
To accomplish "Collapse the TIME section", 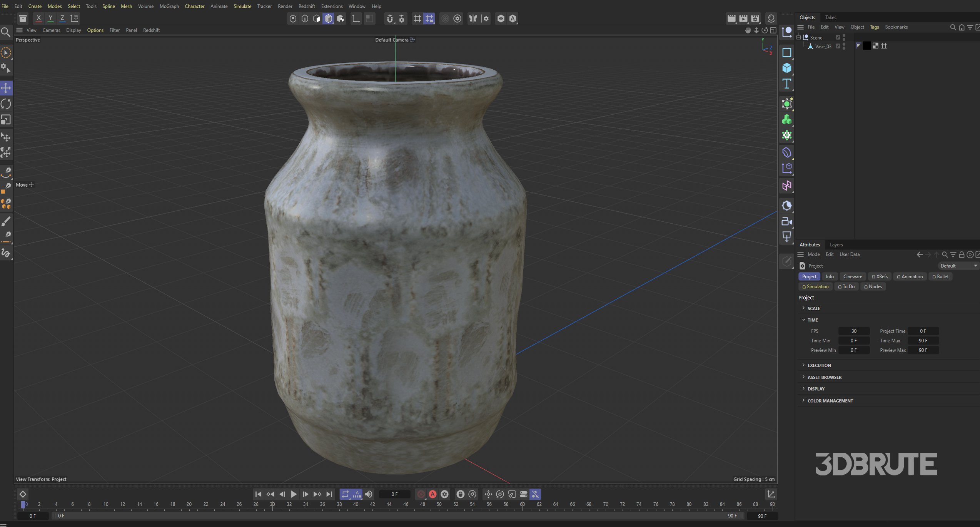I will click(812, 320).
